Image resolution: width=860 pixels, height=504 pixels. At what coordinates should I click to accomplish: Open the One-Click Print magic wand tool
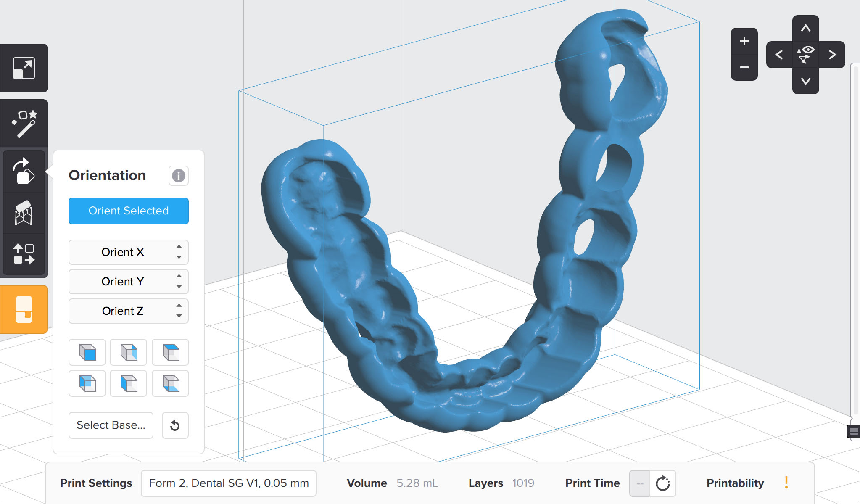24,124
